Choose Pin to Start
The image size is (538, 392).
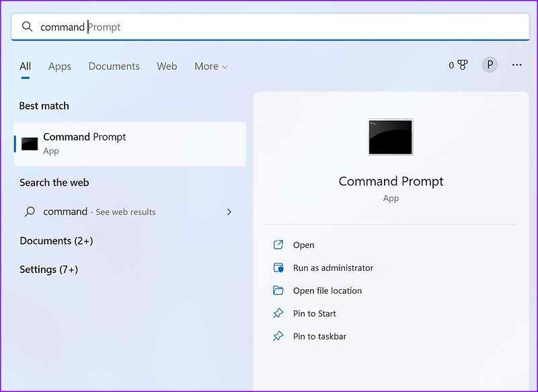coord(314,313)
